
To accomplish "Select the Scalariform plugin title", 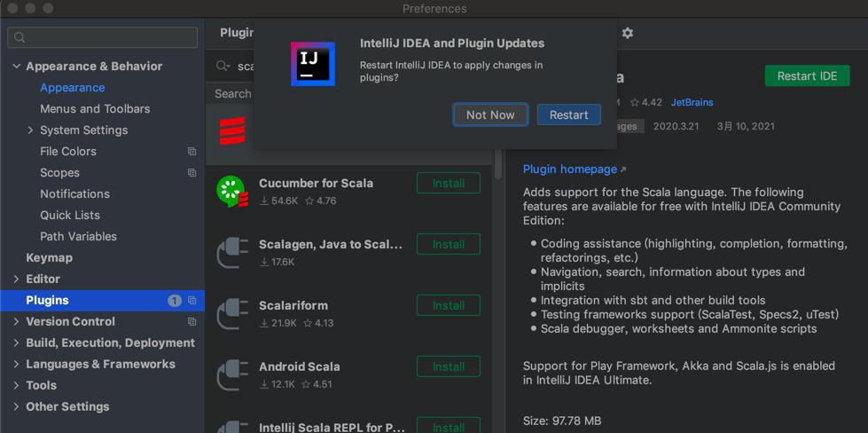I will point(293,305).
